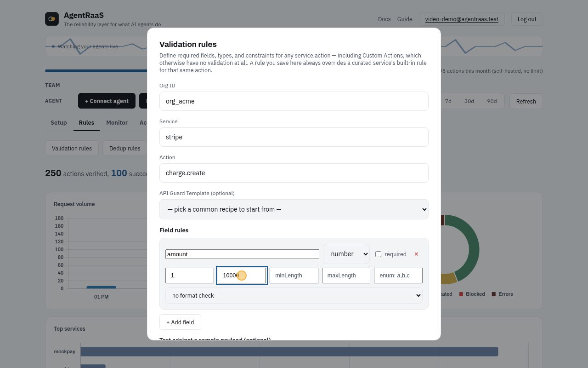Click the 'Field rules' heading in the dialog
The width and height of the screenshot is (588, 368).
[174, 230]
